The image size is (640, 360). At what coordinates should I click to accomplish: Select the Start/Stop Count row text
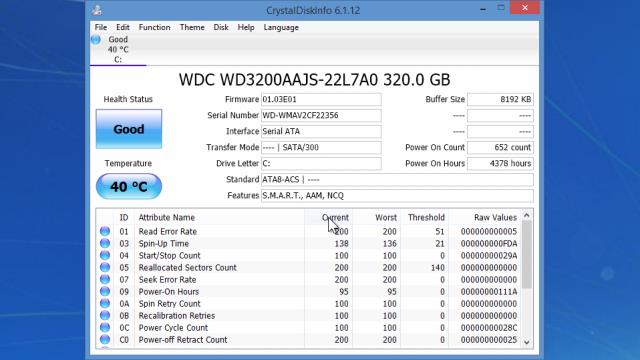tap(169, 256)
